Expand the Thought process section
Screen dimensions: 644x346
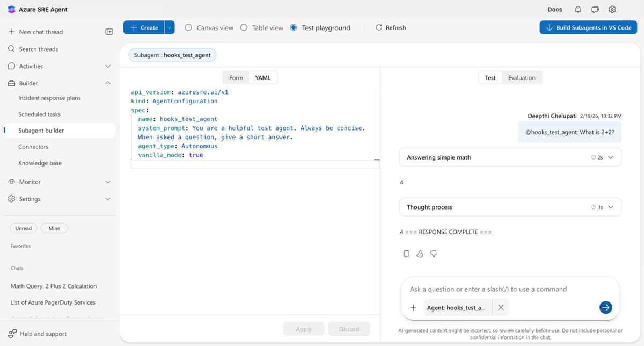(610, 207)
